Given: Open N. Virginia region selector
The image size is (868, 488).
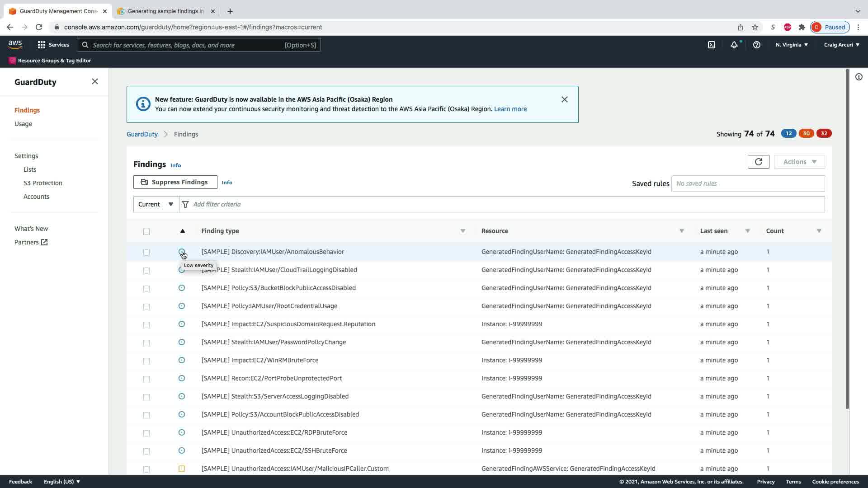Looking at the screenshot, I should (791, 45).
